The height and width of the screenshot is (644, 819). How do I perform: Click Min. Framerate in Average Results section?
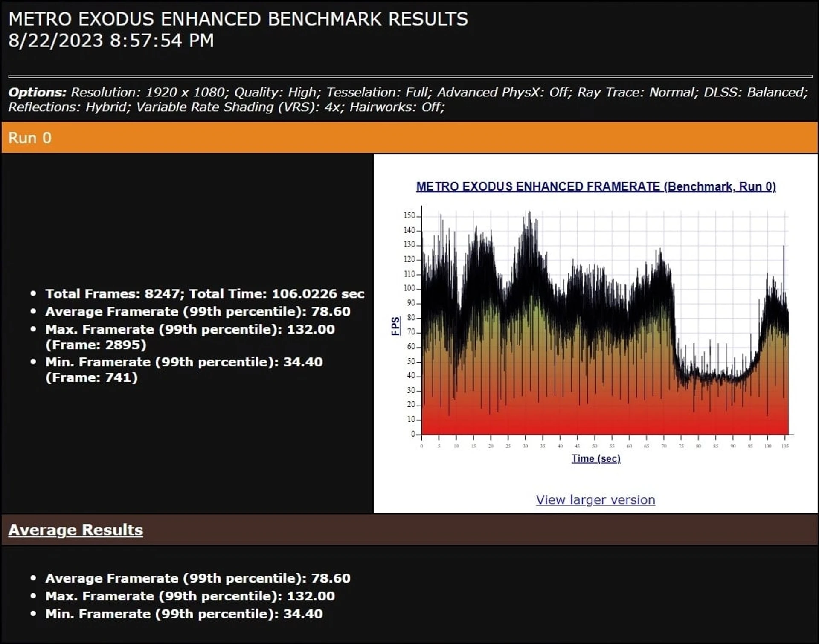184,614
